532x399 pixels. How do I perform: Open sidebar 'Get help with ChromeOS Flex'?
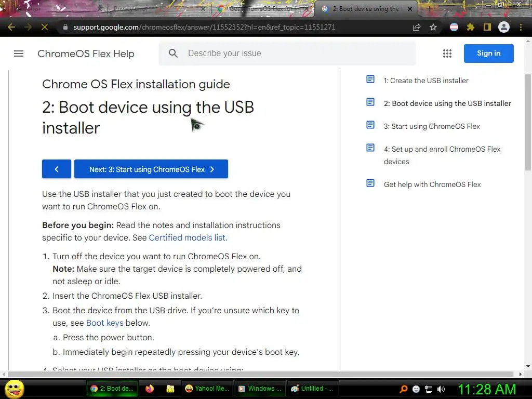pyautogui.click(x=432, y=184)
